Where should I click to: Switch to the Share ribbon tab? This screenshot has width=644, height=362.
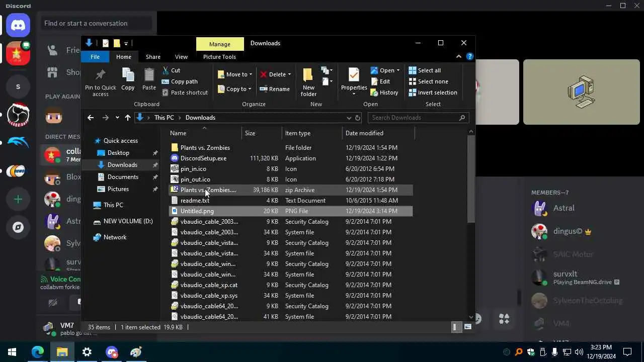click(153, 57)
